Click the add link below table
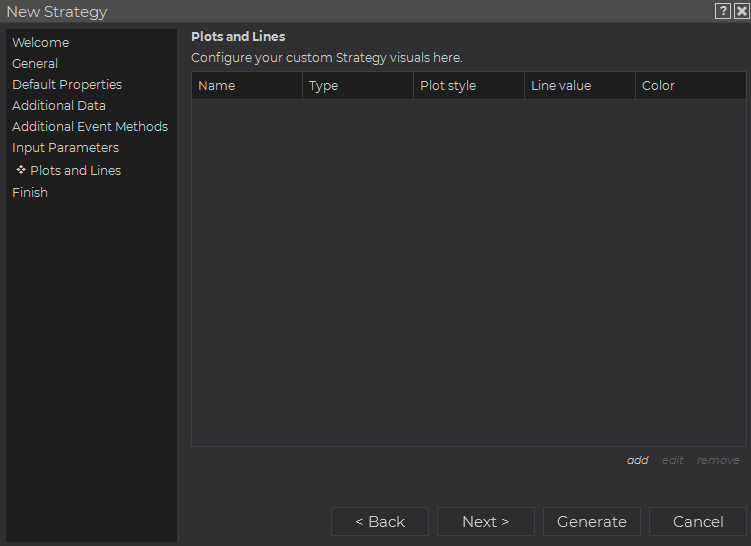751x546 pixels. (637, 460)
